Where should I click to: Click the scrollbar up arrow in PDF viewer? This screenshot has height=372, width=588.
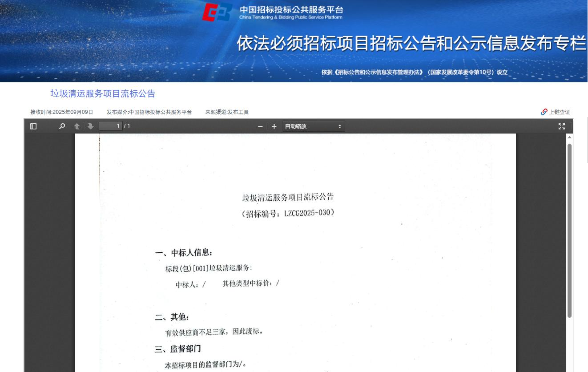(569, 137)
